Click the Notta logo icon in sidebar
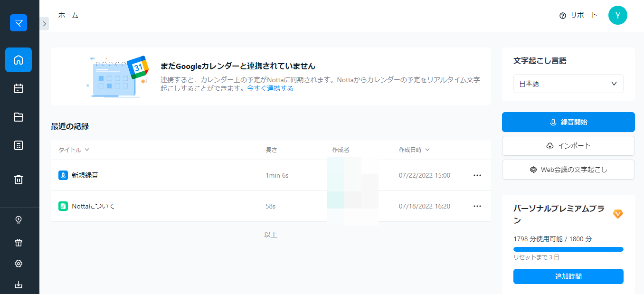Viewport: 644px width, 294px height. (19, 23)
